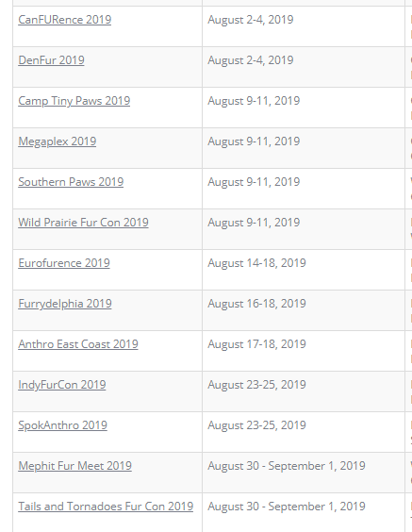
Task: Click Mephit Fur Meet date August 30 - September 1
Action: (x=287, y=466)
